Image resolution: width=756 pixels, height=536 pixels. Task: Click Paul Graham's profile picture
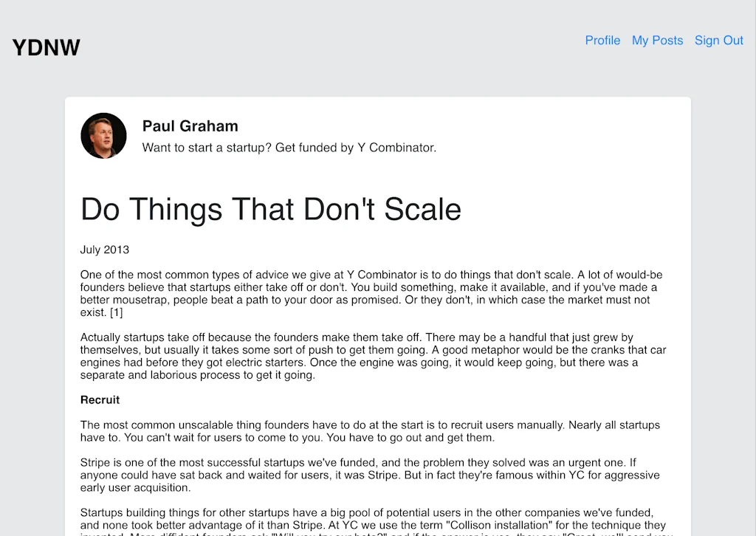tap(103, 135)
